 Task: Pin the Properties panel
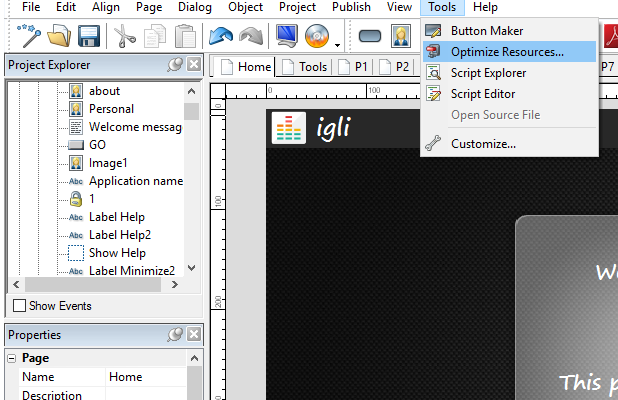point(175,335)
